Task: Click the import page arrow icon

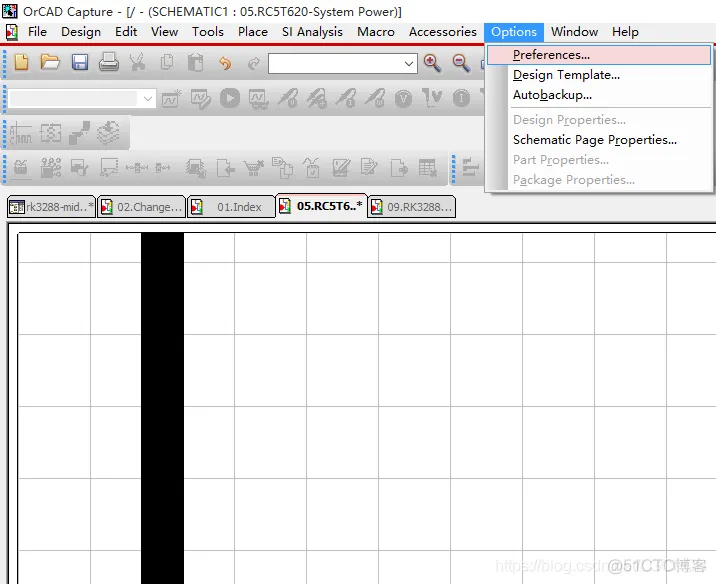Action: tap(225, 168)
